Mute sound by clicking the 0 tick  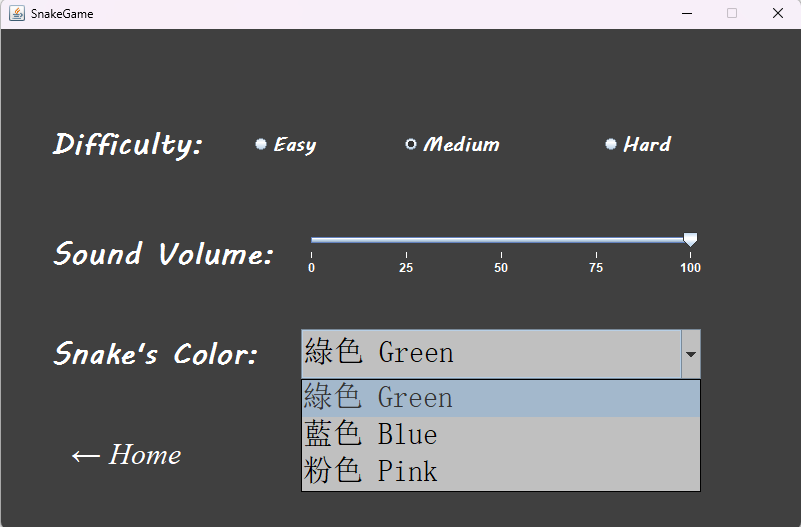(x=312, y=240)
